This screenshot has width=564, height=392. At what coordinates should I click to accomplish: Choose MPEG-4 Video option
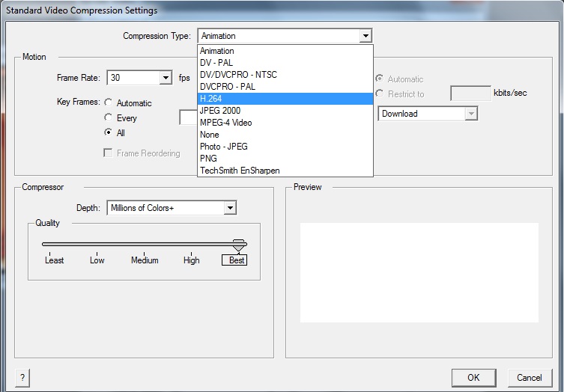click(x=285, y=123)
